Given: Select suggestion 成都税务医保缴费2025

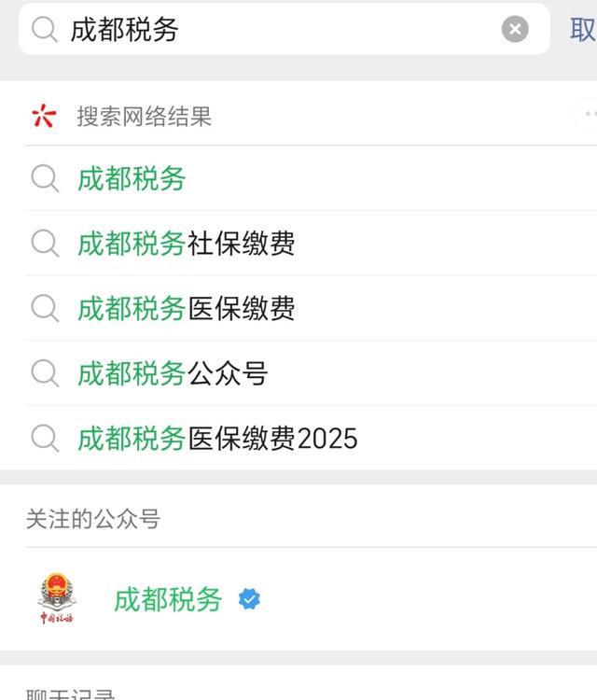Looking at the screenshot, I should point(217,438).
